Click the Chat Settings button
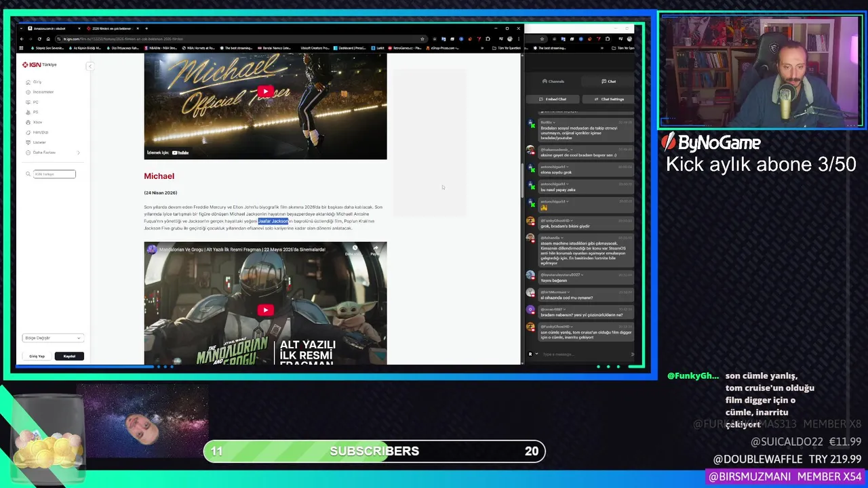The height and width of the screenshot is (488, 868). (x=609, y=99)
